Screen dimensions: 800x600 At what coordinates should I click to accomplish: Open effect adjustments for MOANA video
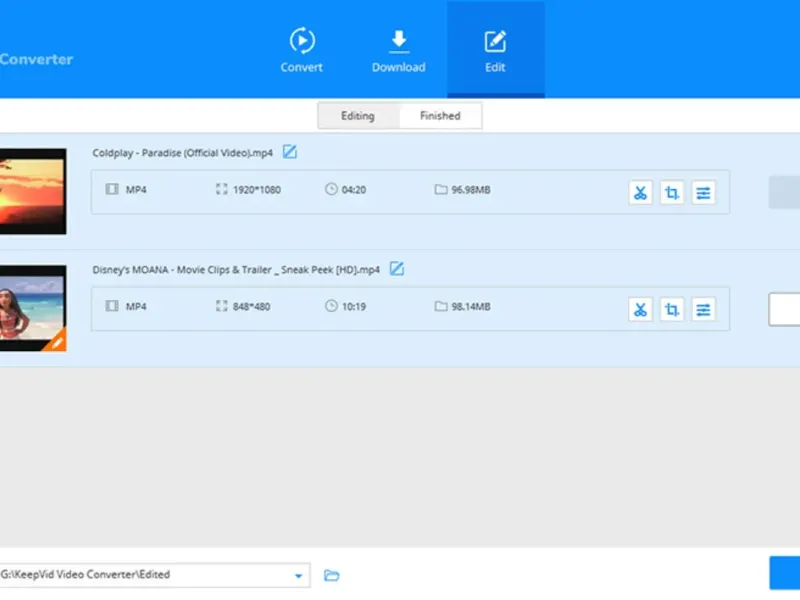704,309
